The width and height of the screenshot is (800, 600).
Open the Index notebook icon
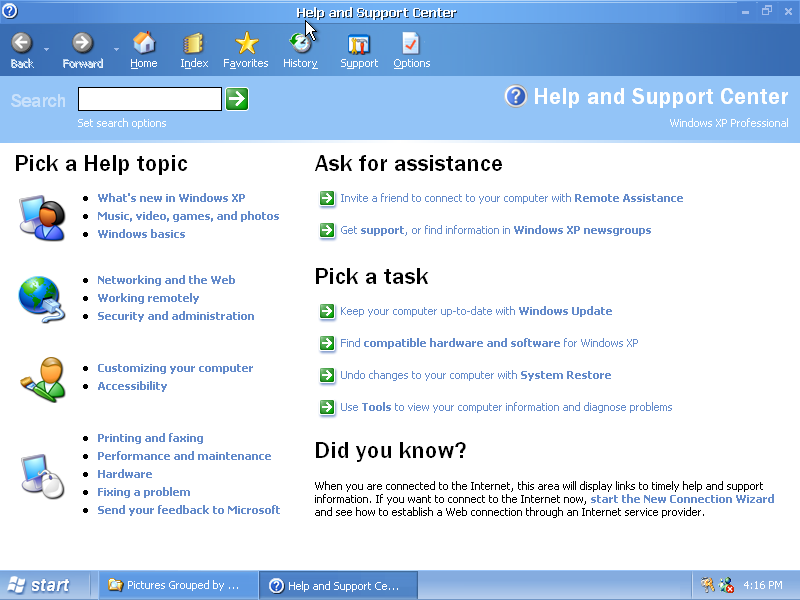(x=194, y=43)
